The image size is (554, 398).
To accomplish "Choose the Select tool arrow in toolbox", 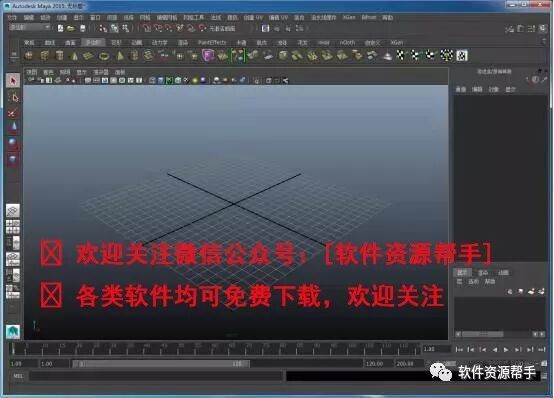I will (x=13, y=81).
